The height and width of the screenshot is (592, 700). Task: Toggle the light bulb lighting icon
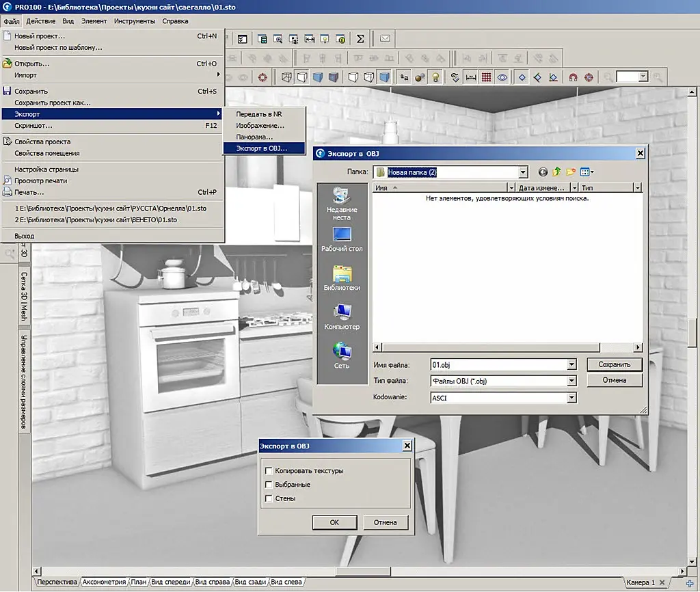pos(435,78)
